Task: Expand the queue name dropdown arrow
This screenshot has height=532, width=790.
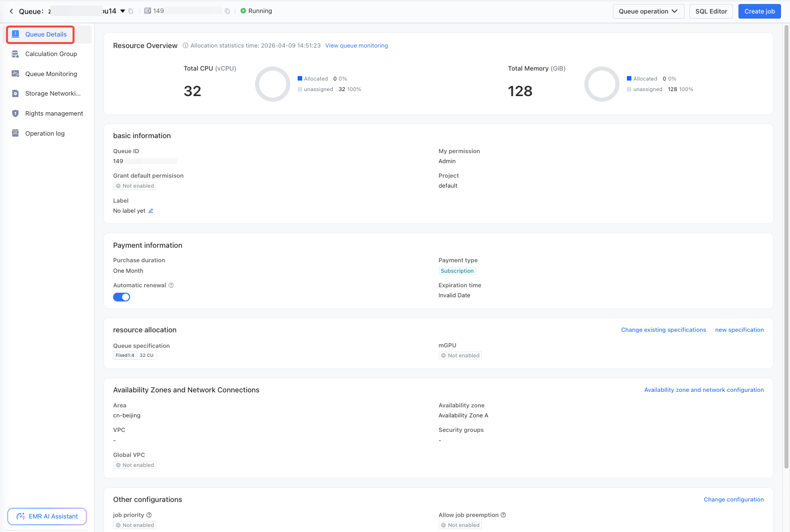Action: click(123, 11)
